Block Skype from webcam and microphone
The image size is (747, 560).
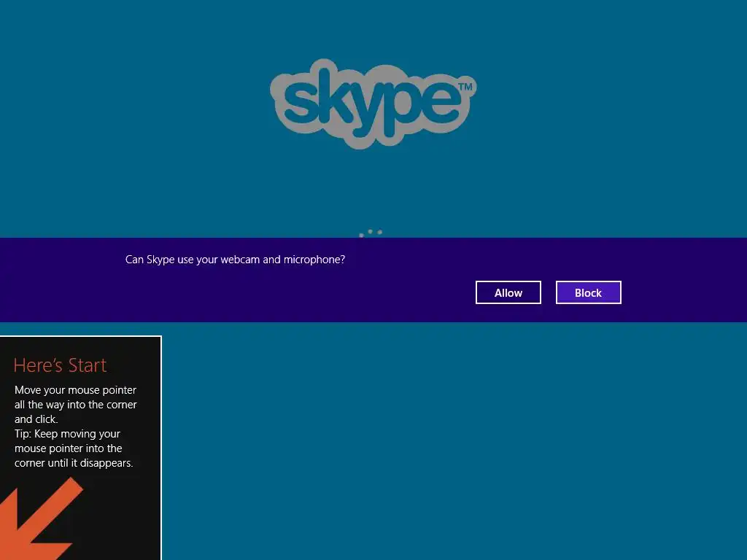[589, 292]
